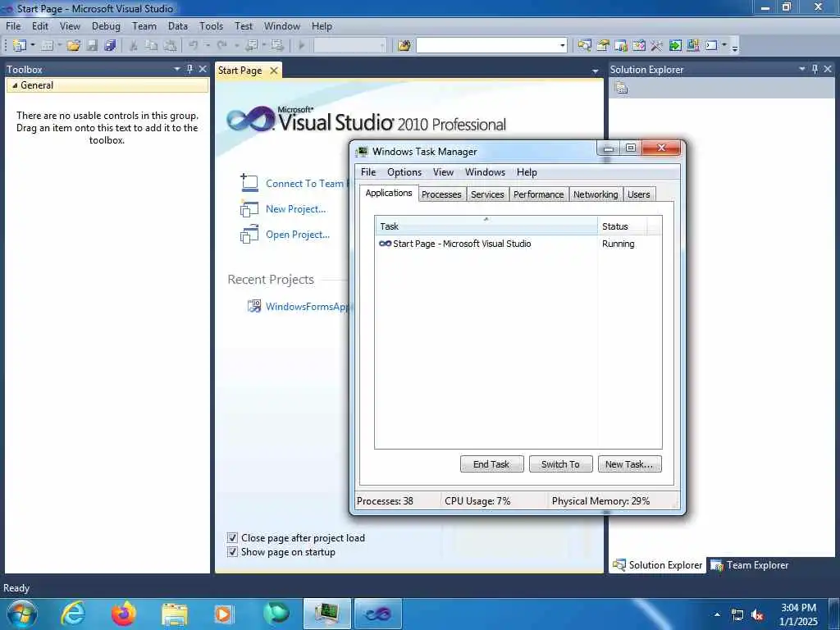Click the Solution Explorer panel's toolbar icon
Screen dimensions: 840x630
pos(622,88)
